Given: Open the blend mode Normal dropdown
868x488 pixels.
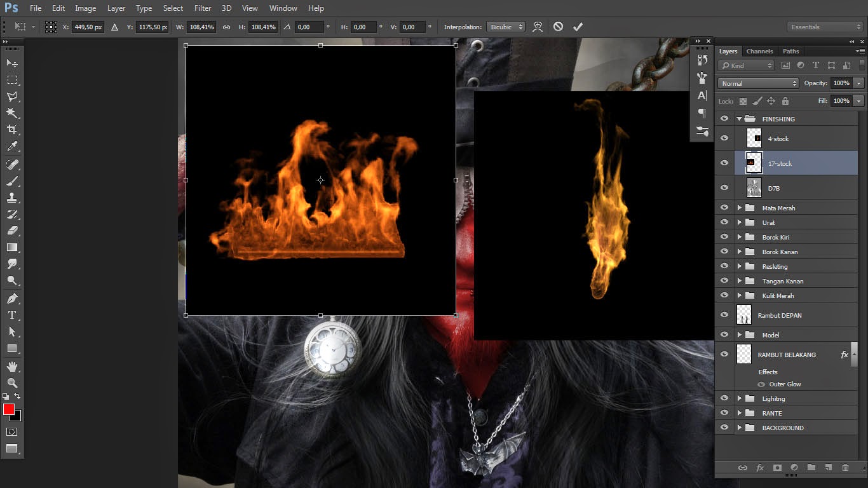Looking at the screenshot, I should [758, 83].
